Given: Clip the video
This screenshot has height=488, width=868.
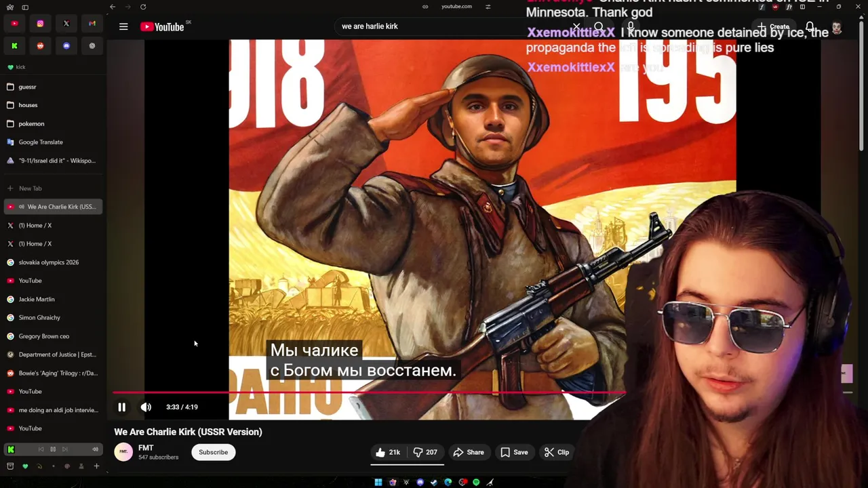Looking at the screenshot, I should pos(557,452).
